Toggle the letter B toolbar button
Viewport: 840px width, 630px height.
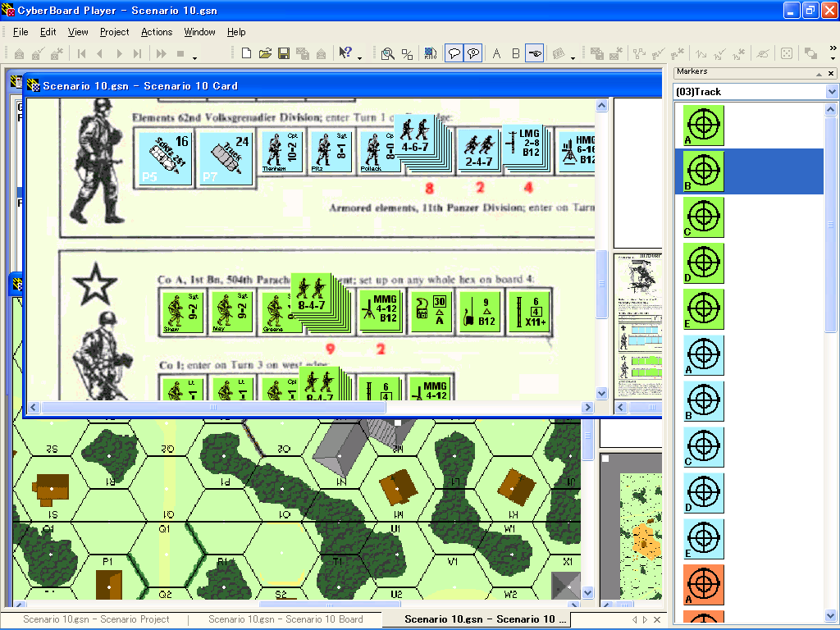(x=515, y=53)
